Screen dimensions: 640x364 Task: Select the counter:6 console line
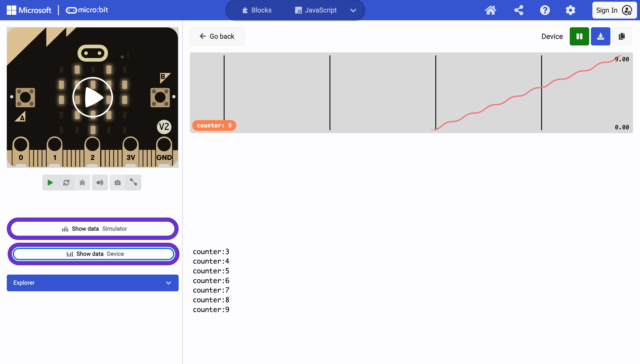click(211, 281)
